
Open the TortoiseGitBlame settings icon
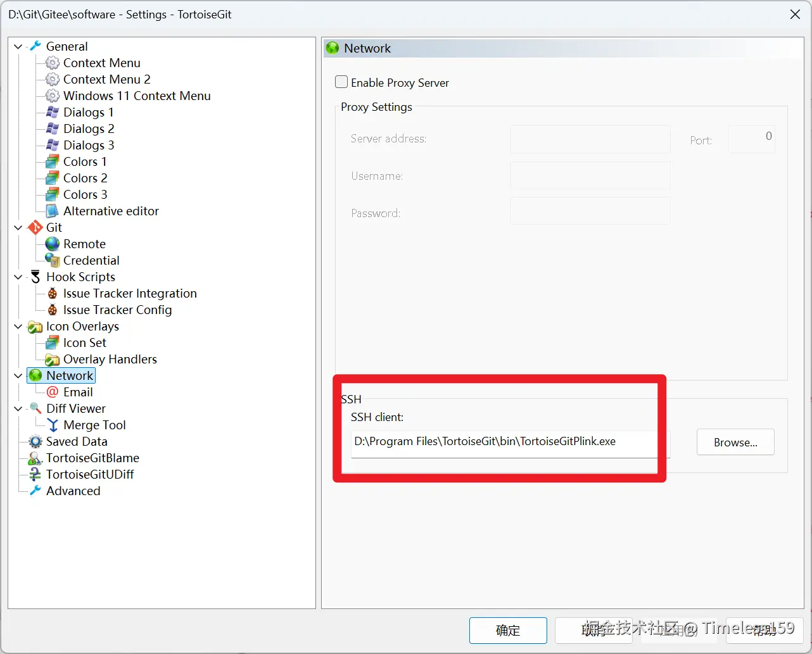coord(35,458)
